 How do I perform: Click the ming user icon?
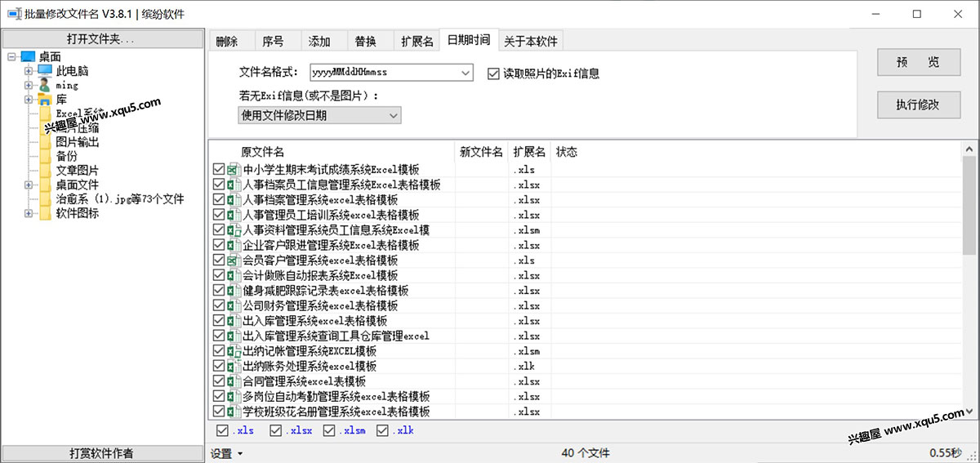[44, 85]
